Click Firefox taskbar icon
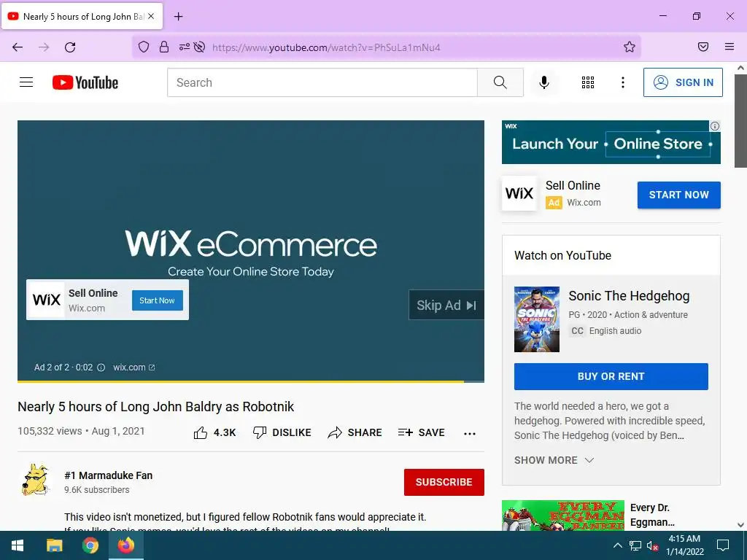747x560 pixels. [125, 545]
